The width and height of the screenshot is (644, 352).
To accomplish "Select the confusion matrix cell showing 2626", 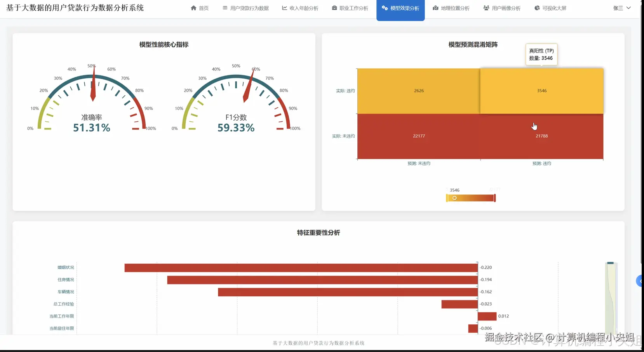I will coord(419,91).
